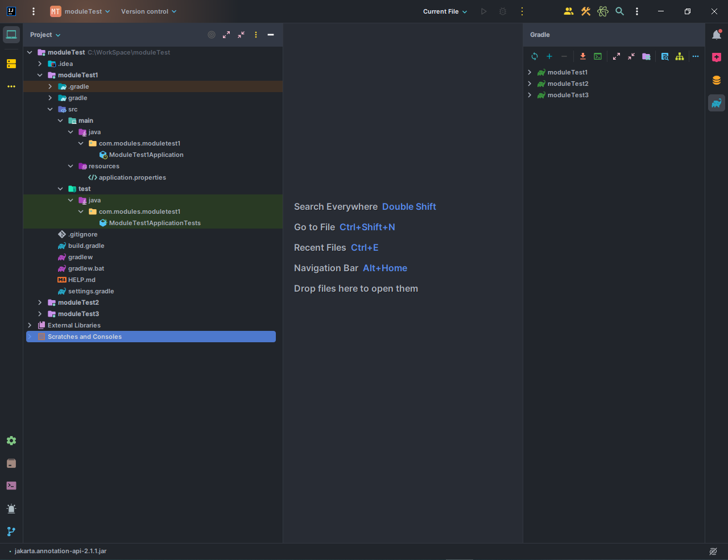Open settings kebab menu near search

click(x=637, y=11)
